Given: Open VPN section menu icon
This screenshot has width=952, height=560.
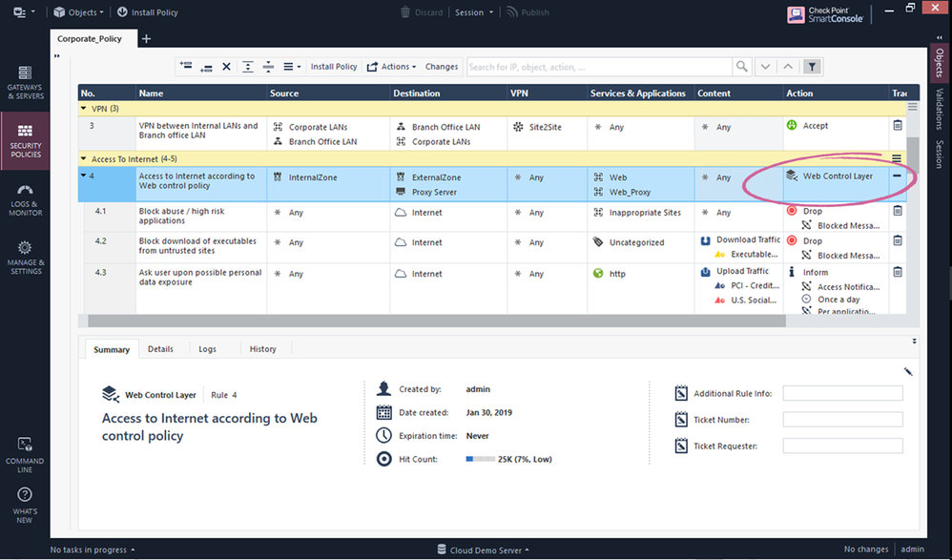Looking at the screenshot, I should (912, 107).
